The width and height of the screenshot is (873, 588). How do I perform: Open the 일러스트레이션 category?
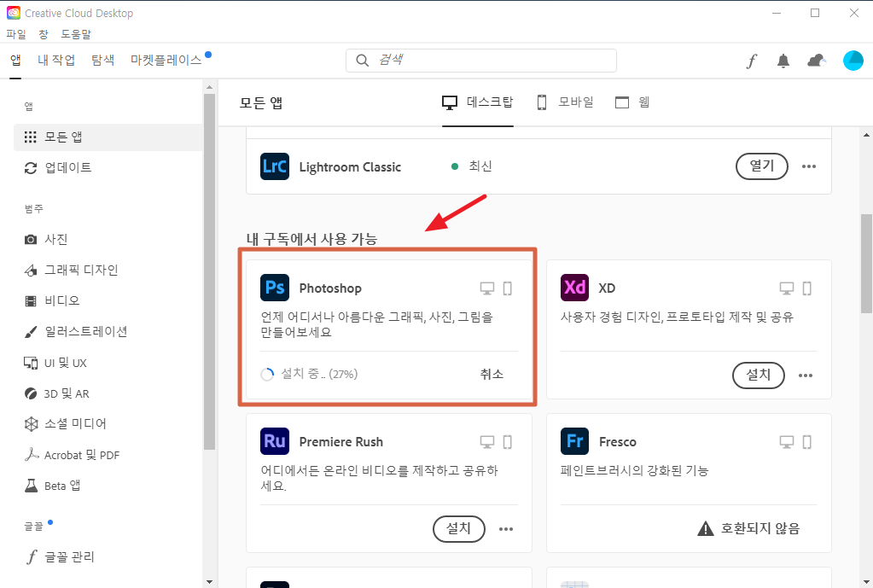tap(76, 332)
